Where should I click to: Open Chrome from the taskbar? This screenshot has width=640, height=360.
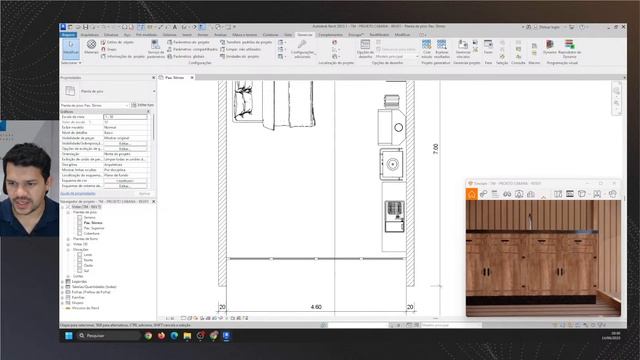(148, 336)
